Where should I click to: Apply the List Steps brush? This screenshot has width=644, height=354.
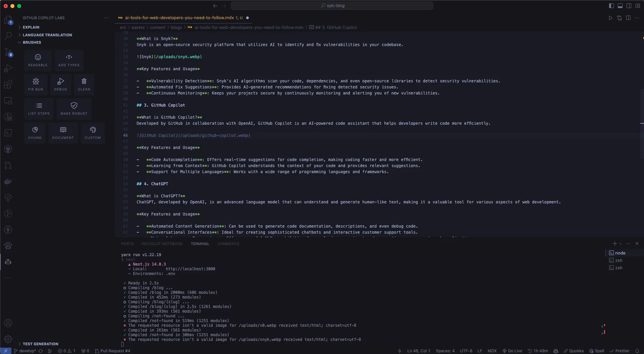pos(39,109)
